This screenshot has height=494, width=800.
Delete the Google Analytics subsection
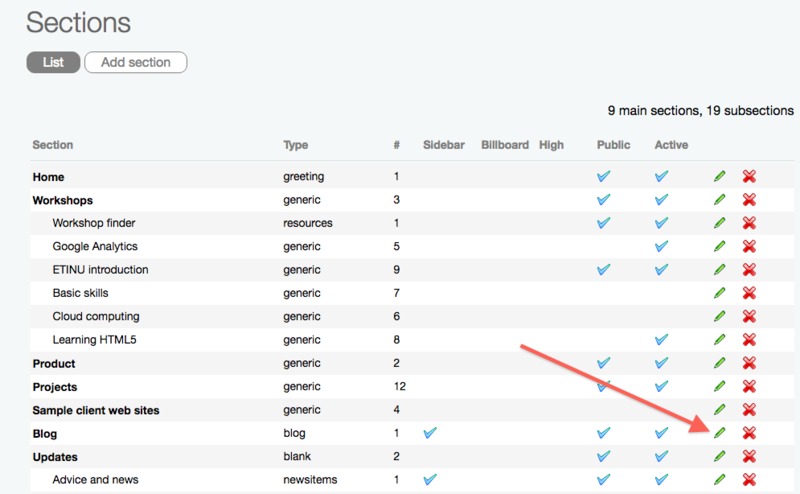pyautogui.click(x=749, y=246)
